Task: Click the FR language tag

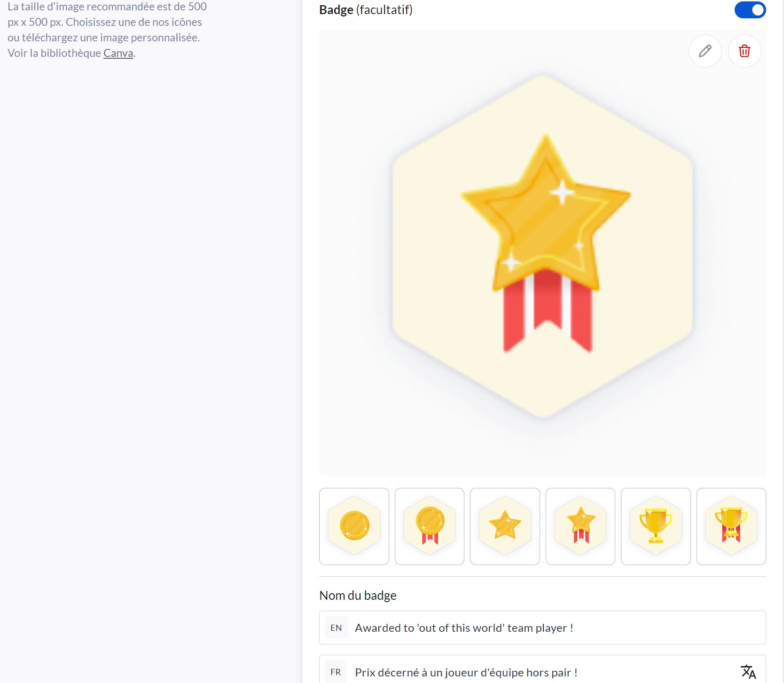Action: [336, 672]
